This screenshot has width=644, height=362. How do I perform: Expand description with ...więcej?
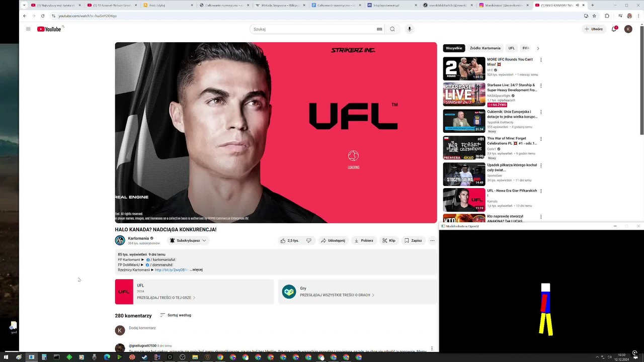tap(196, 270)
